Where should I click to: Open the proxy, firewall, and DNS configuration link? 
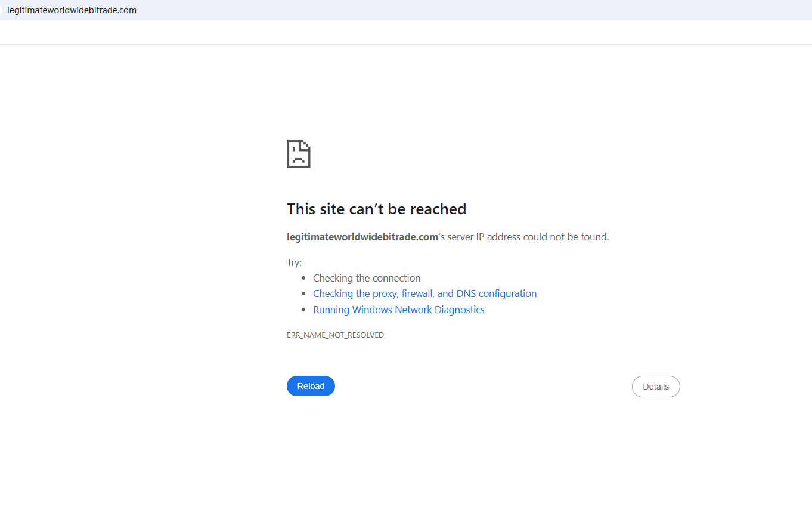[x=424, y=293]
